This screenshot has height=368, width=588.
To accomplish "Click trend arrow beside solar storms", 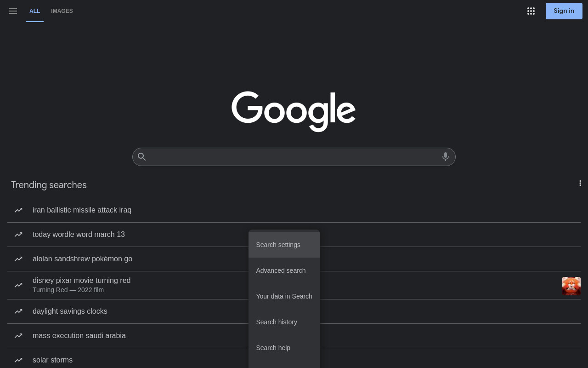I will coord(18,360).
